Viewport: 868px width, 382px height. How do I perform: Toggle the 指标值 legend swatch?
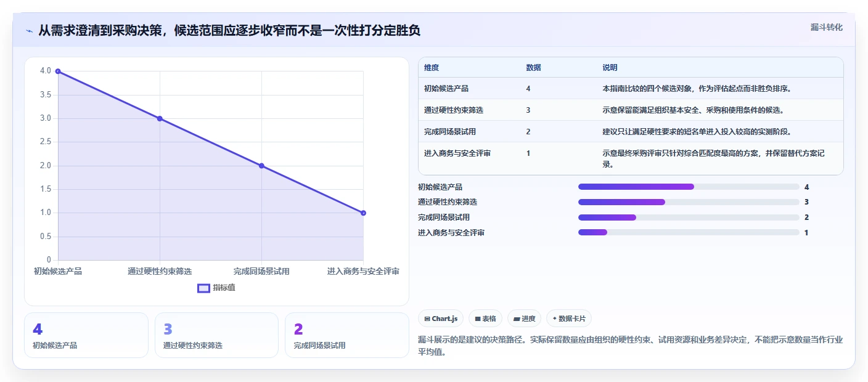pyautogui.click(x=203, y=288)
